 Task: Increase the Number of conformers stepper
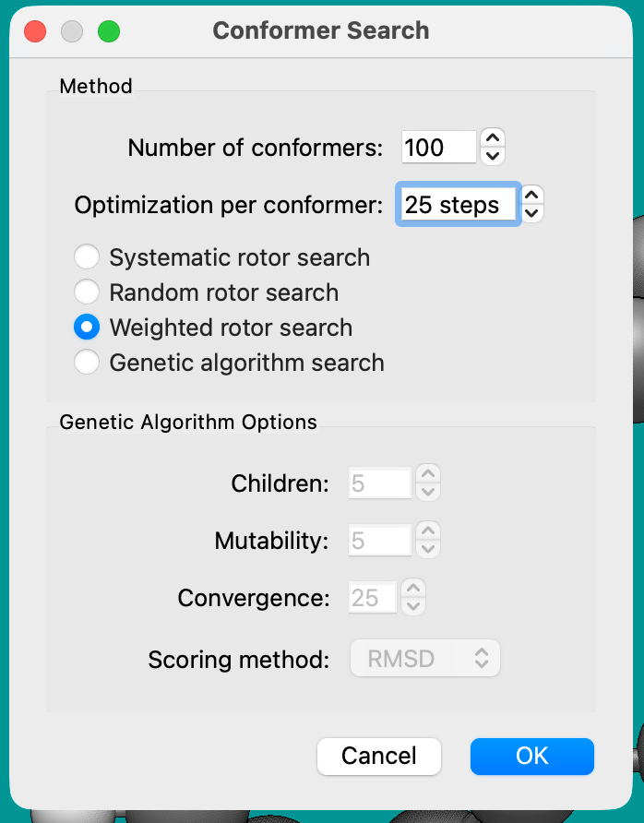(494, 138)
